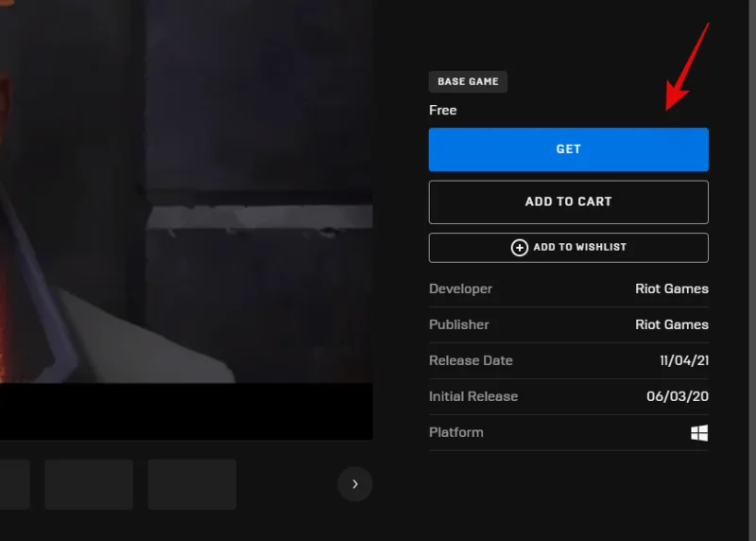756x541 pixels.
Task: Click the BASE GAME tag
Action: tap(468, 81)
